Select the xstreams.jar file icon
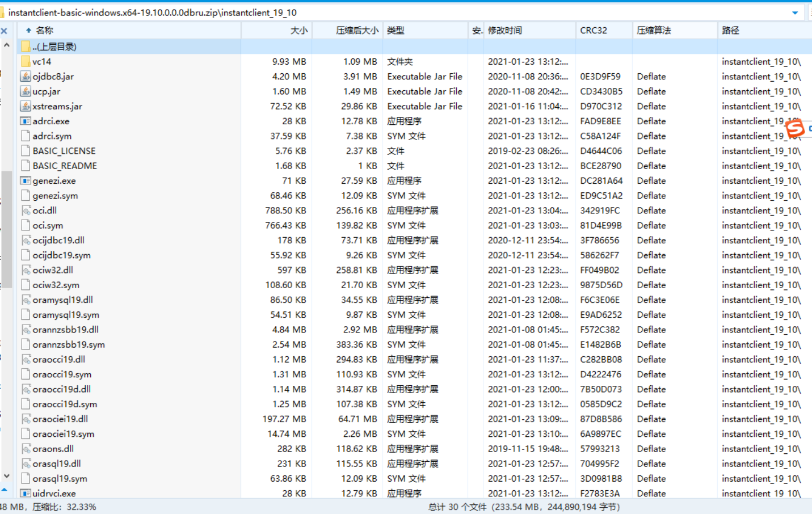This screenshot has width=812, height=514. coord(26,106)
